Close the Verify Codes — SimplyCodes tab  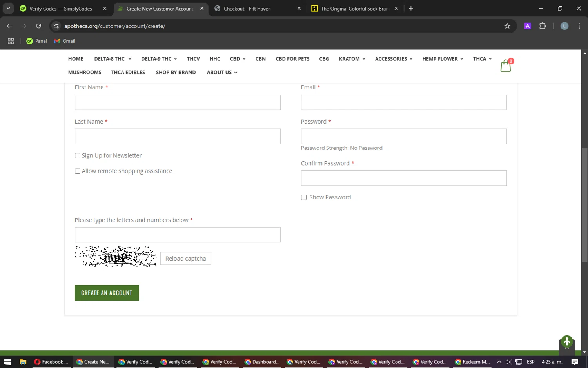[x=105, y=8]
